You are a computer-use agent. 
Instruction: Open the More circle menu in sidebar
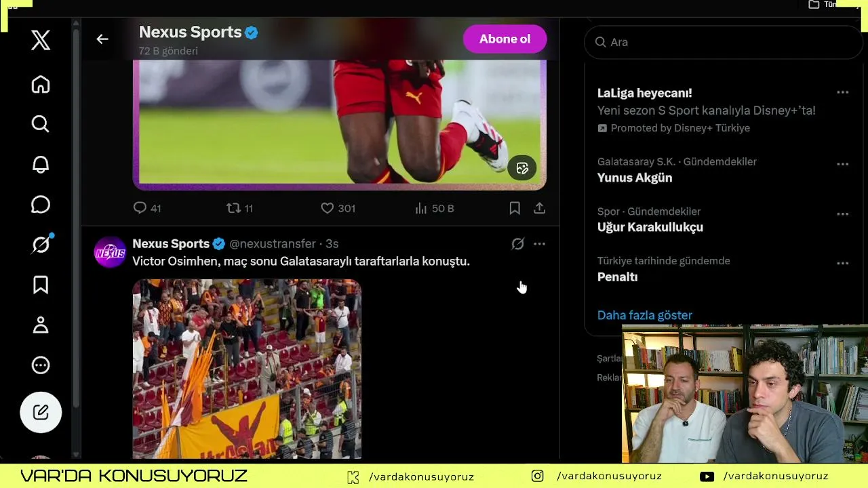[41, 365]
